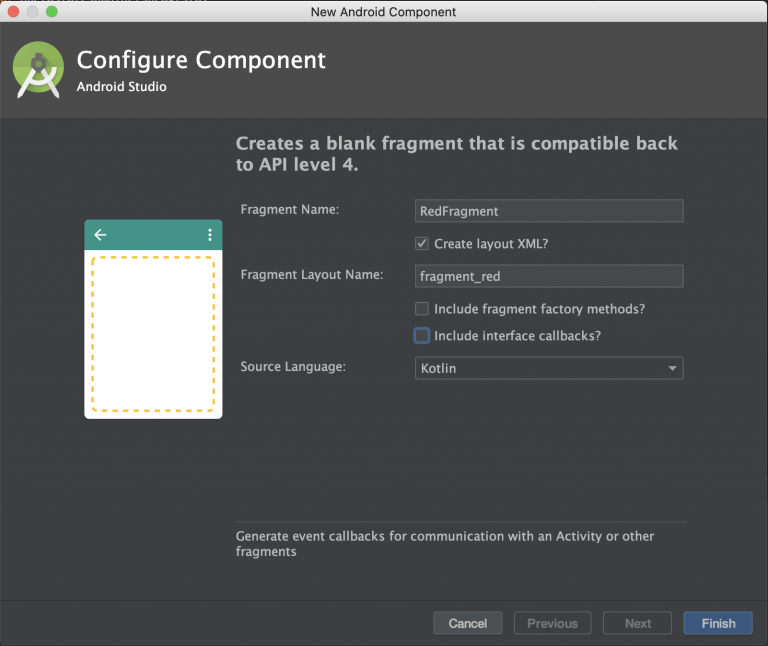The image size is (768, 646).
Task: Click the three-dot overflow icon in preview
Action: pos(210,235)
